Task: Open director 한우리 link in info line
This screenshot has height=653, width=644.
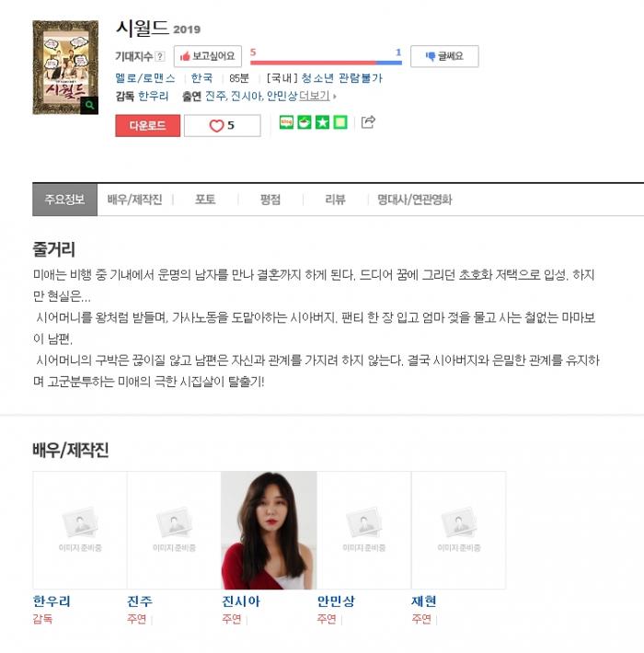Action: point(154,97)
